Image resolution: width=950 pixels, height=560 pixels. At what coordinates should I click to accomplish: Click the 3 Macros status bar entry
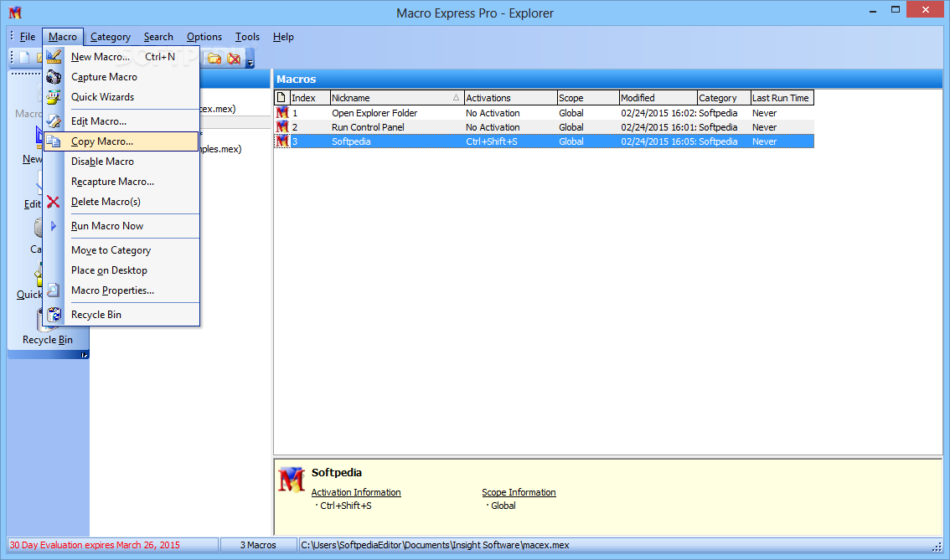pos(258,545)
